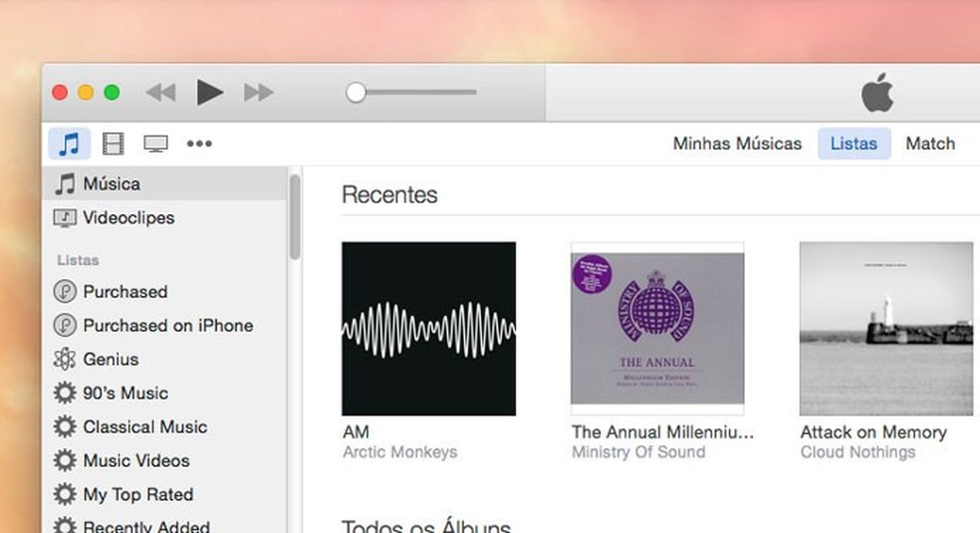Click the Videoclipes screen icon
Screen dimensions: 980x533
pos(65,217)
